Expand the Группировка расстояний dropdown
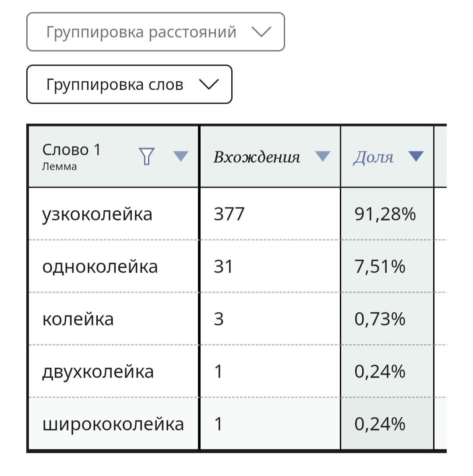The height and width of the screenshot is (476, 473). pos(155,32)
